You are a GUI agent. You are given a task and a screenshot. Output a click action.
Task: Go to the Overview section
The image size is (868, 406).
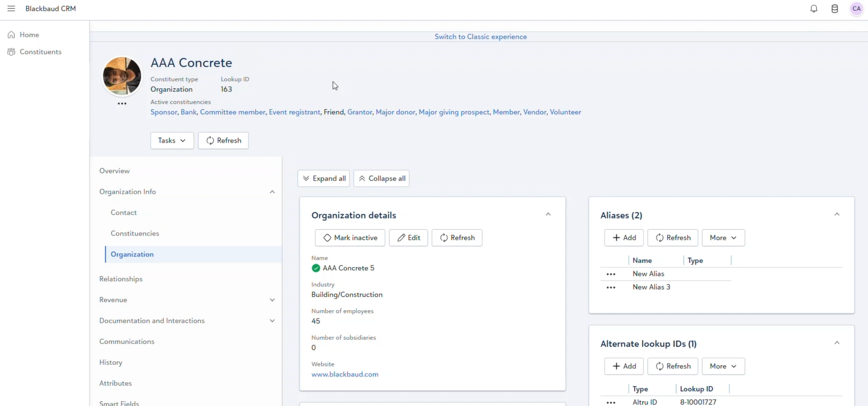(114, 171)
